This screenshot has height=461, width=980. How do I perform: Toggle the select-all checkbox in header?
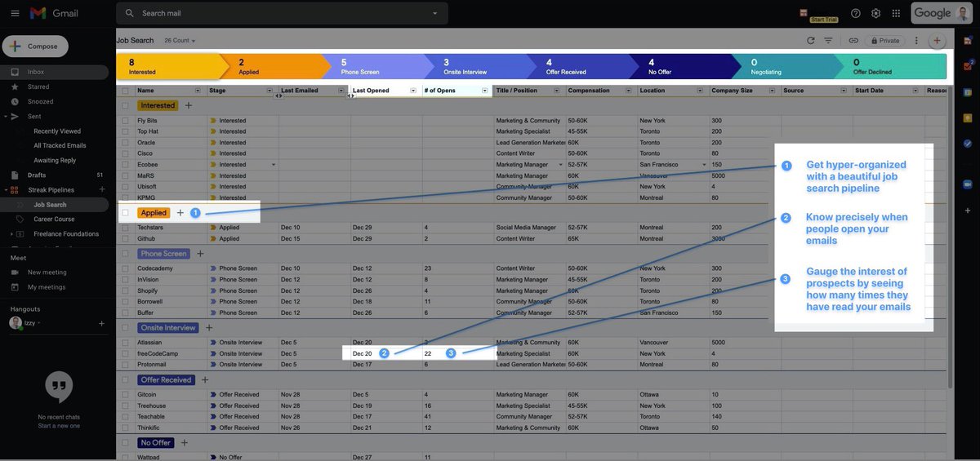(126, 91)
